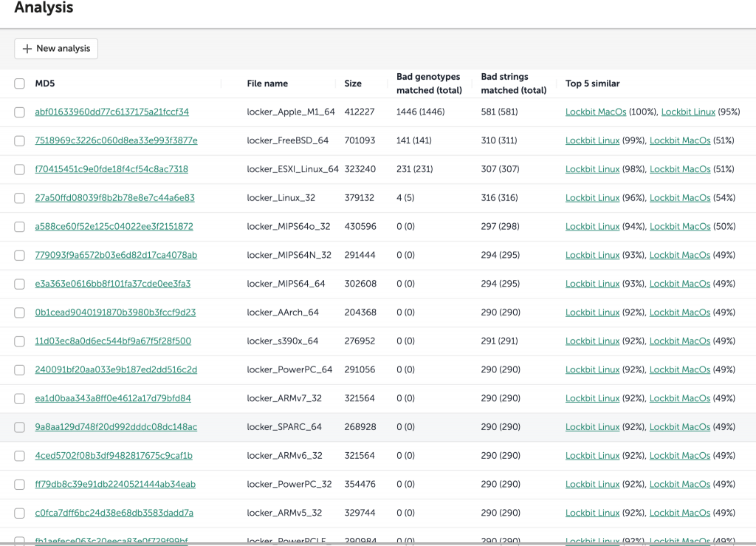Select the locker_PowerPC_32 row checkbox

coord(20,484)
